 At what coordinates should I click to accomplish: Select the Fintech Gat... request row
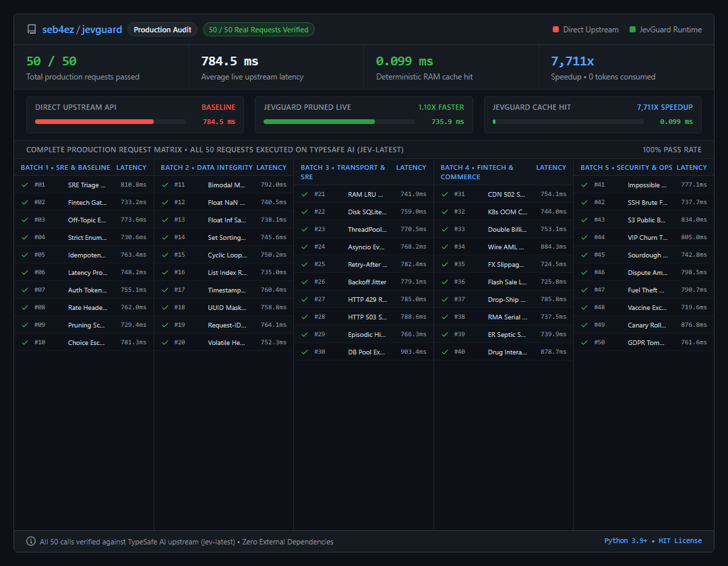click(x=84, y=202)
